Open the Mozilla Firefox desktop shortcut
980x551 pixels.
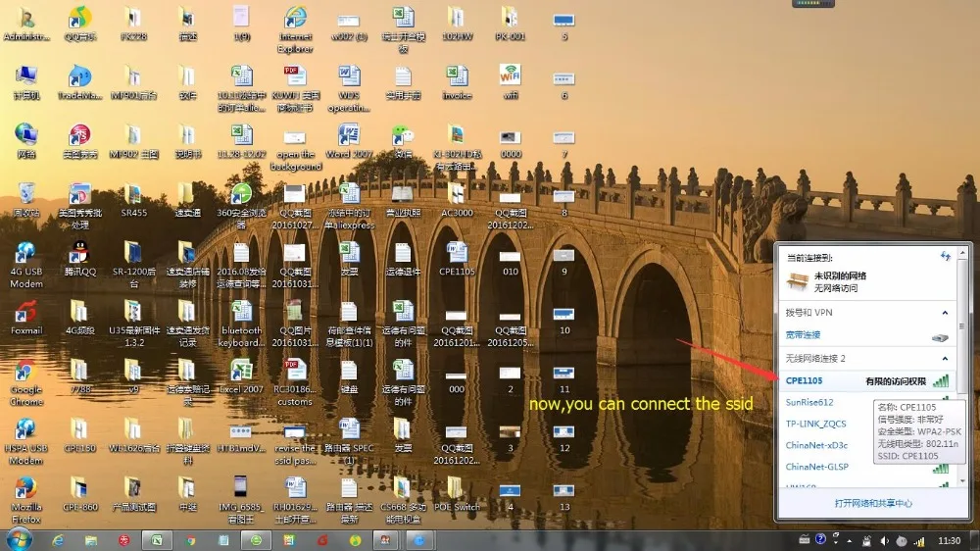26,500
